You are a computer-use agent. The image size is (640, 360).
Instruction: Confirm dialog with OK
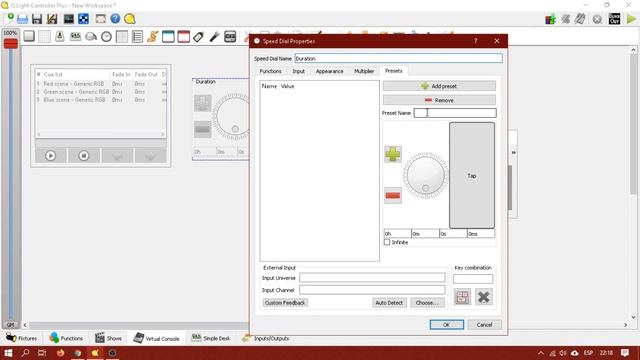coord(447,324)
